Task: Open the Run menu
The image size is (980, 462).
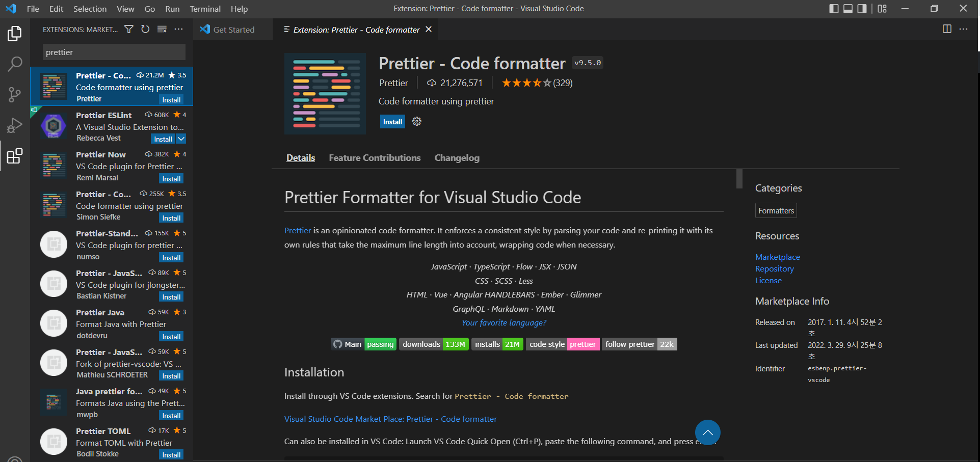Action: point(172,9)
